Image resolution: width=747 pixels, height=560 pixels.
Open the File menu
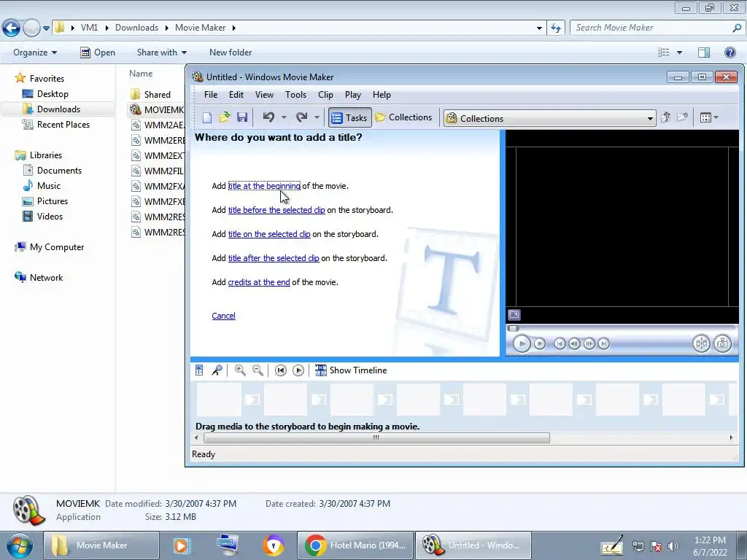[x=211, y=95]
